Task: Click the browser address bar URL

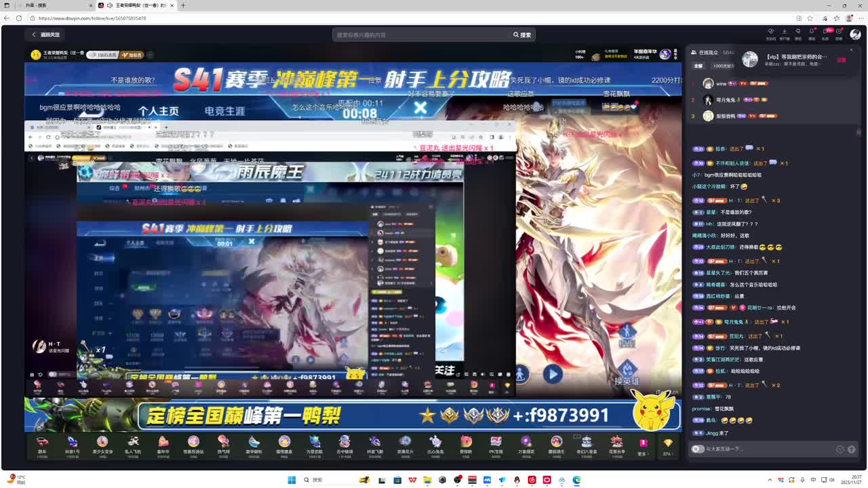Action: pos(92,18)
